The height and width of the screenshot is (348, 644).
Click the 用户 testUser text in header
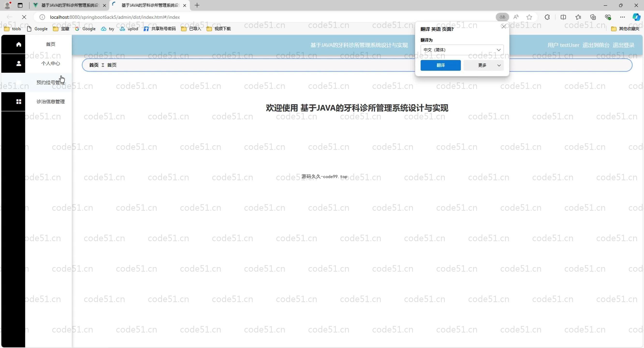click(563, 45)
